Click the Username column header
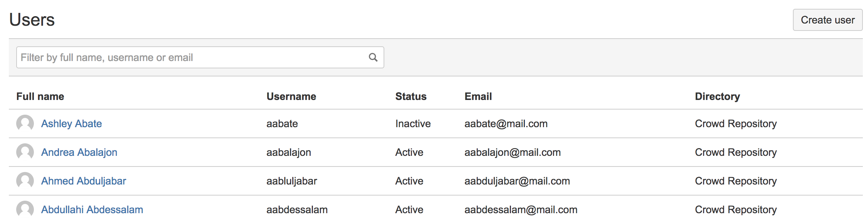The width and height of the screenshot is (868, 222). pos(291,96)
